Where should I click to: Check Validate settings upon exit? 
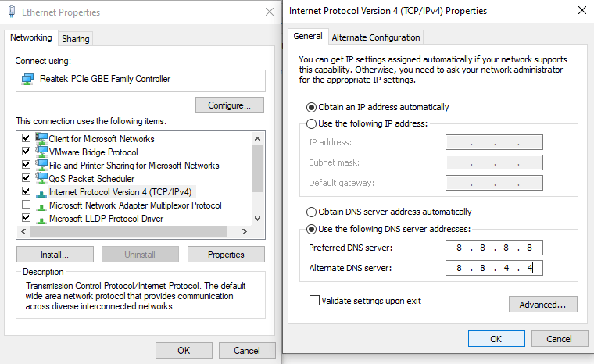[315, 301]
